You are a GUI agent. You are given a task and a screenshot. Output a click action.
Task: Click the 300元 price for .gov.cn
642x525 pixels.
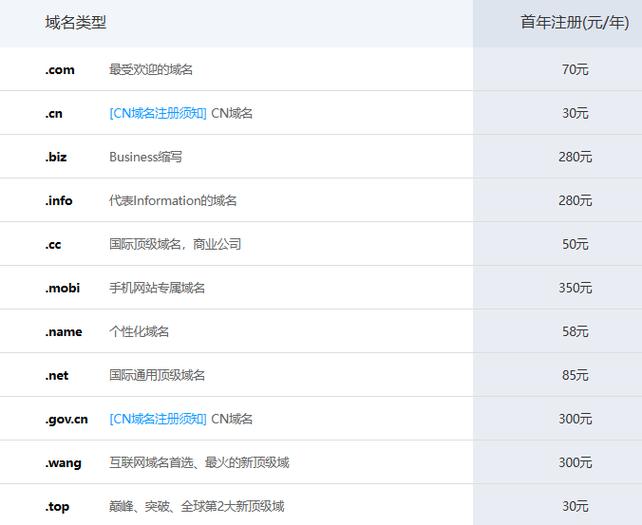575,419
